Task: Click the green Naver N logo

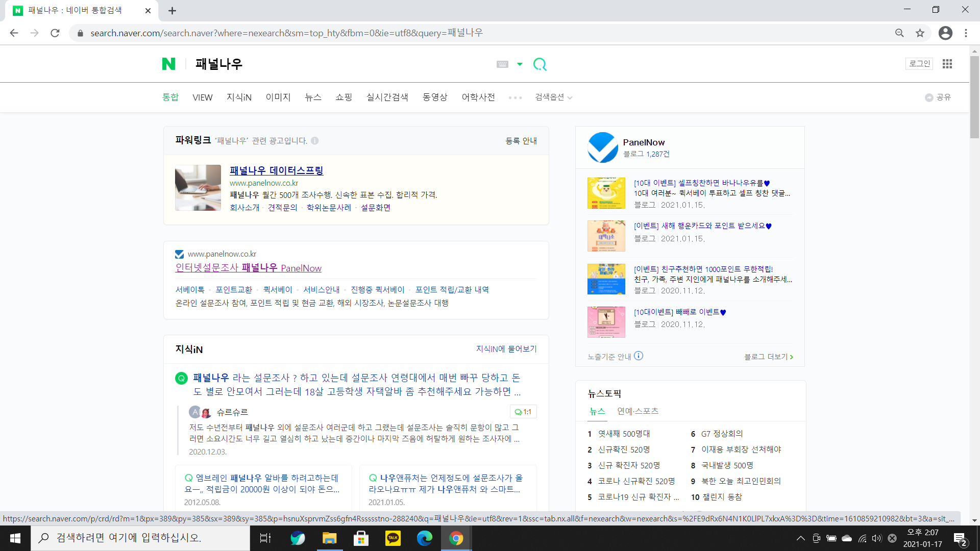Action: tap(168, 64)
